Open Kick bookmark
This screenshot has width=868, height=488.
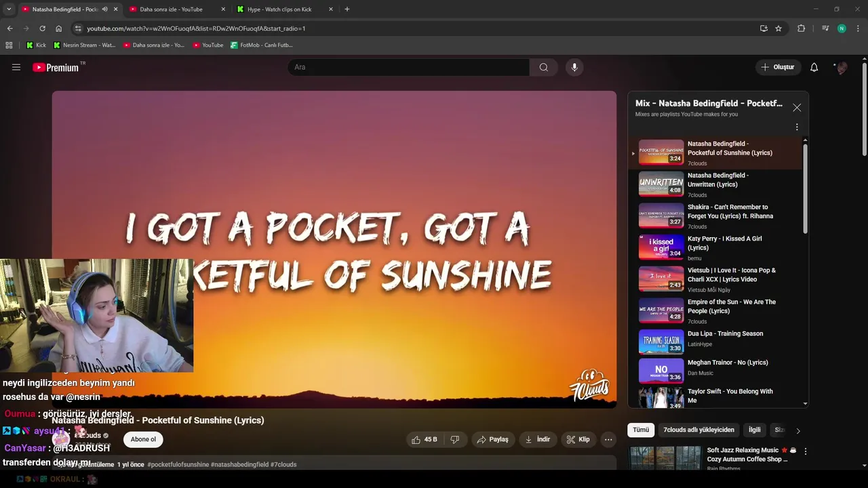pos(36,45)
